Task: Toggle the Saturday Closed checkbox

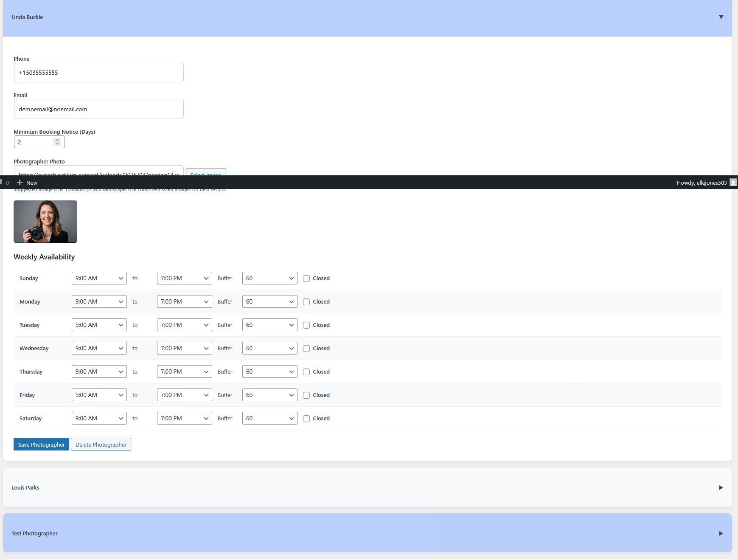Action: click(306, 419)
